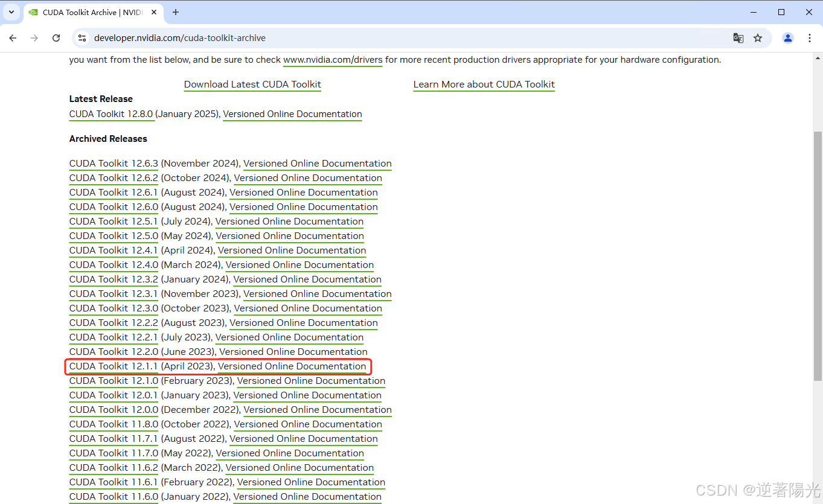Open a new tab with plus button

[x=176, y=12]
